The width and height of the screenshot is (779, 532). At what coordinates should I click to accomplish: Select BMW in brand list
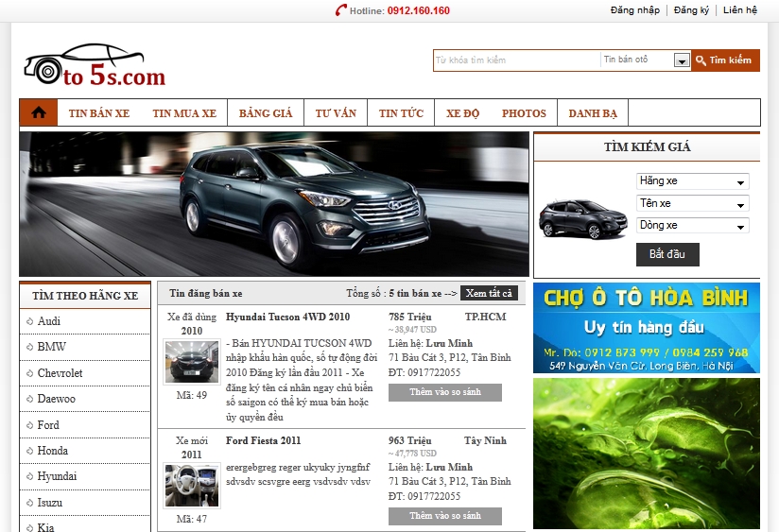pos(51,347)
